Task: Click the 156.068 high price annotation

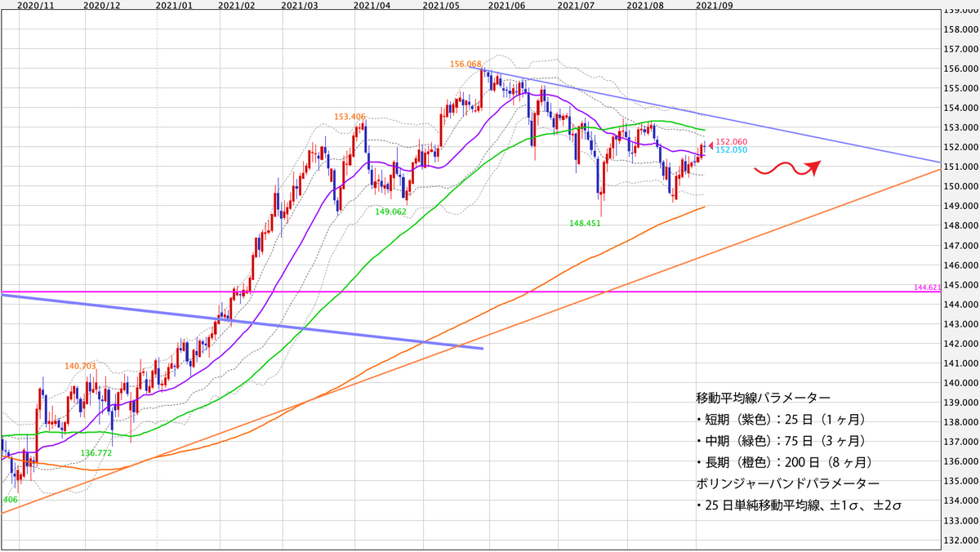Action: pyautogui.click(x=465, y=64)
